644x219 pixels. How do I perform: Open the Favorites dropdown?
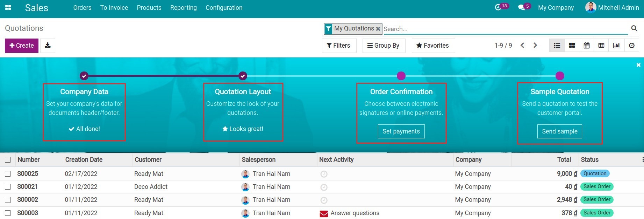(x=433, y=46)
